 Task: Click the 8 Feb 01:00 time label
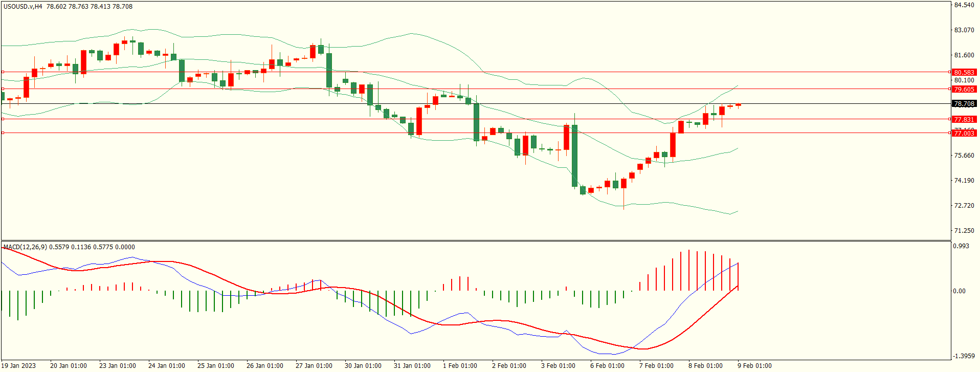(x=705, y=366)
